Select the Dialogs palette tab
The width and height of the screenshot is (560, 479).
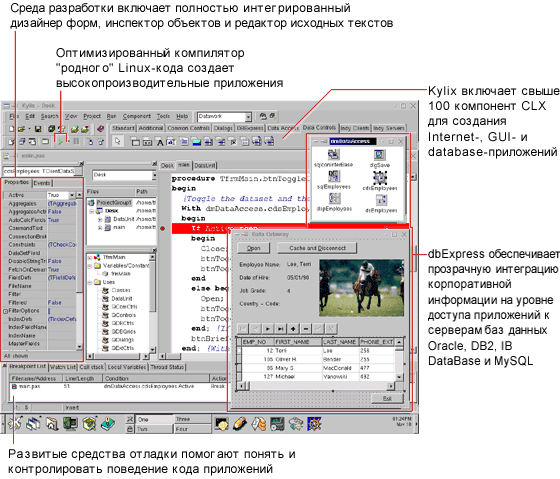pyautogui.click(x=223, y=128)
